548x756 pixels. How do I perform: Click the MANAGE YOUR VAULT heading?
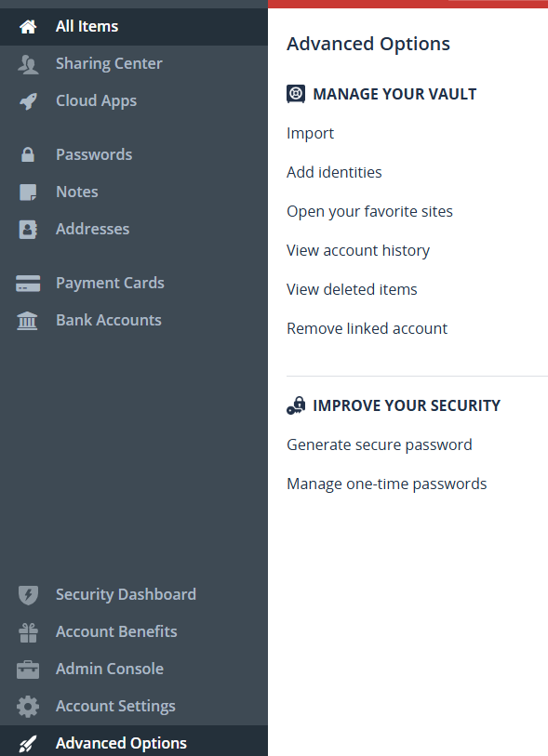point(394,94)
